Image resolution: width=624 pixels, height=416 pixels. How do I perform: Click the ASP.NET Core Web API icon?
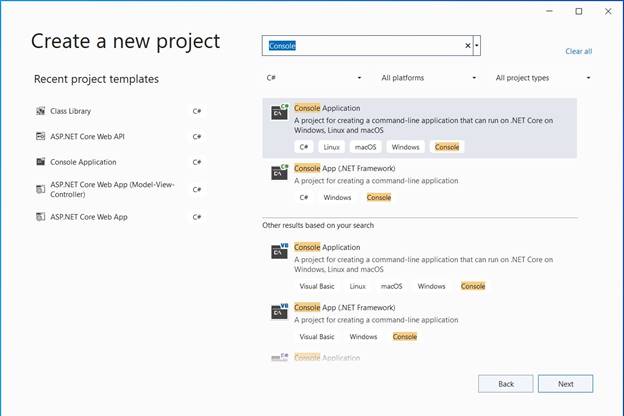[41, 137]
